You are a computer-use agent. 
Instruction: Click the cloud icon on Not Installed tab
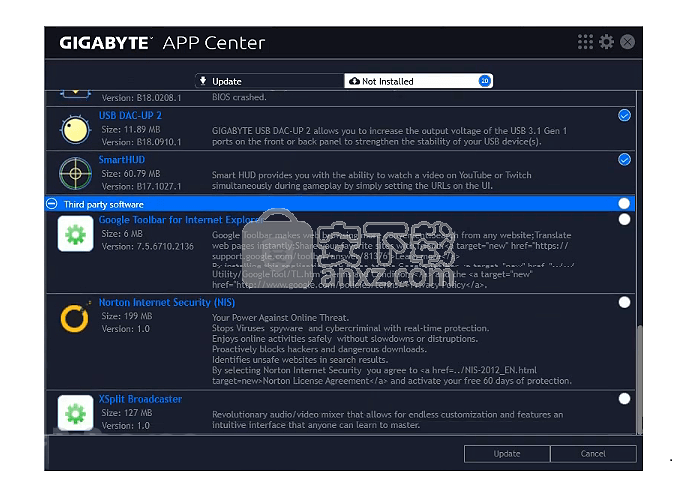[354, 81]
